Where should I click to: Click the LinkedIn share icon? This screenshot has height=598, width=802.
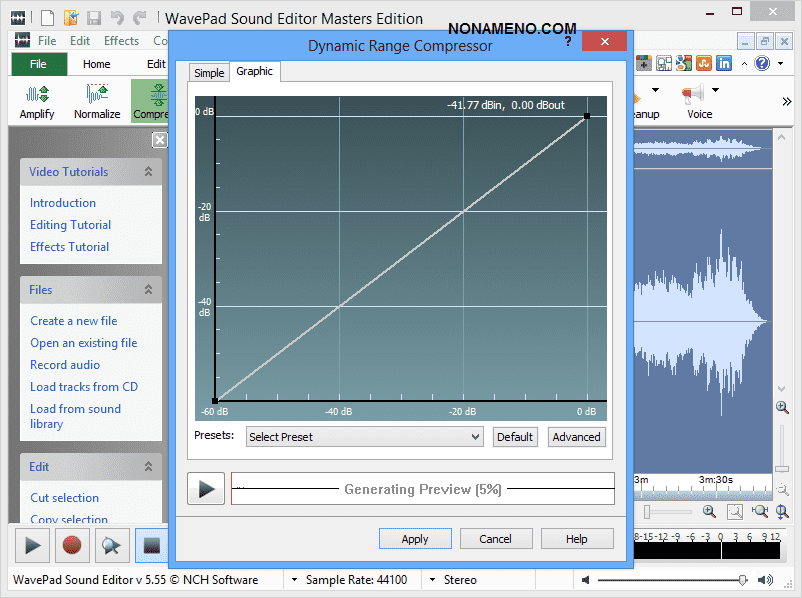pyautogui.click(x=724, y=63)
